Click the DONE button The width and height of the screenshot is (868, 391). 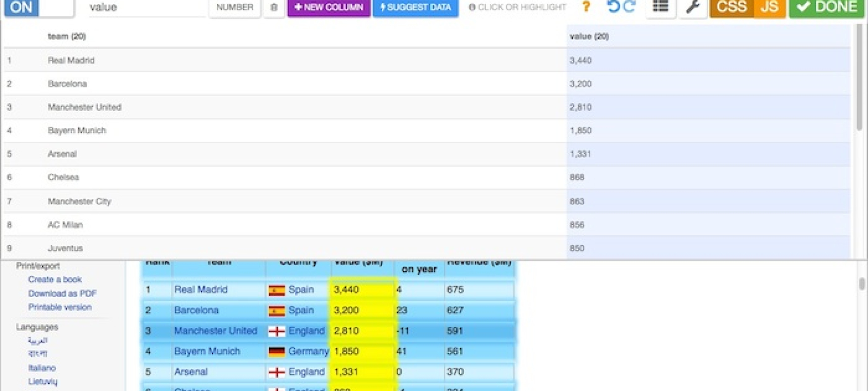(x=826, y=8)
